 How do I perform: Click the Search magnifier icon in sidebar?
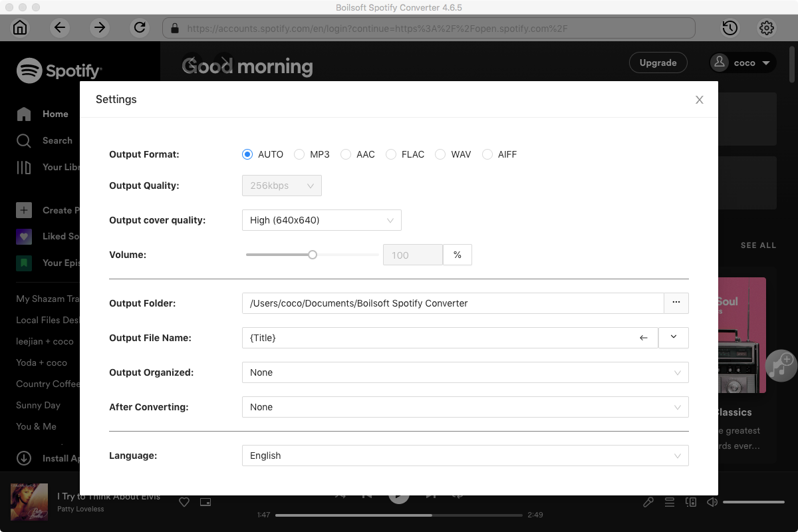[x=24, y=140]
